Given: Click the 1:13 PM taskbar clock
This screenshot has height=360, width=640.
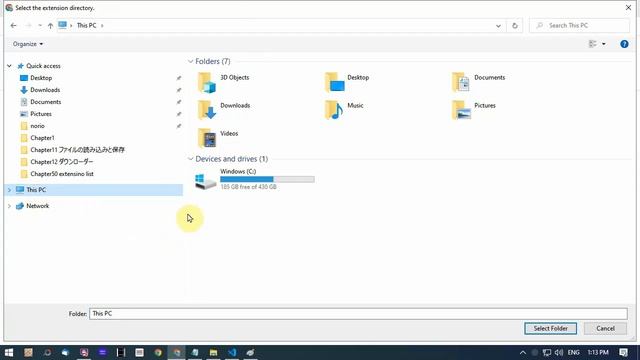Looking at the screenshot, I should [598, 352].
